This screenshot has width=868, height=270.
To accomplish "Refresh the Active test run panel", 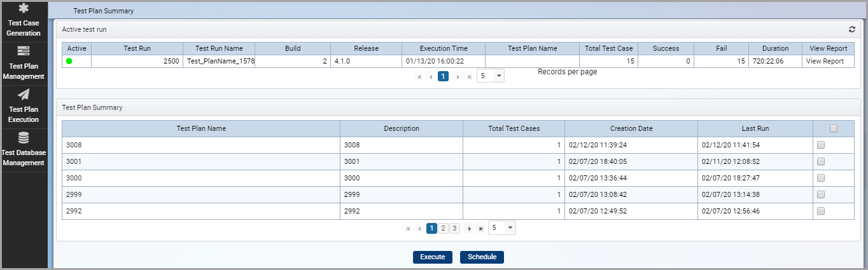I will click(x=852, y=29).
